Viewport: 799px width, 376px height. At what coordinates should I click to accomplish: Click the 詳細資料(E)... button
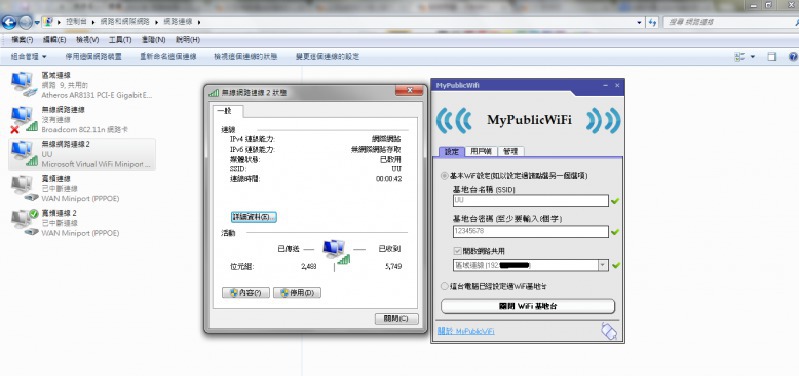point(253,217)
